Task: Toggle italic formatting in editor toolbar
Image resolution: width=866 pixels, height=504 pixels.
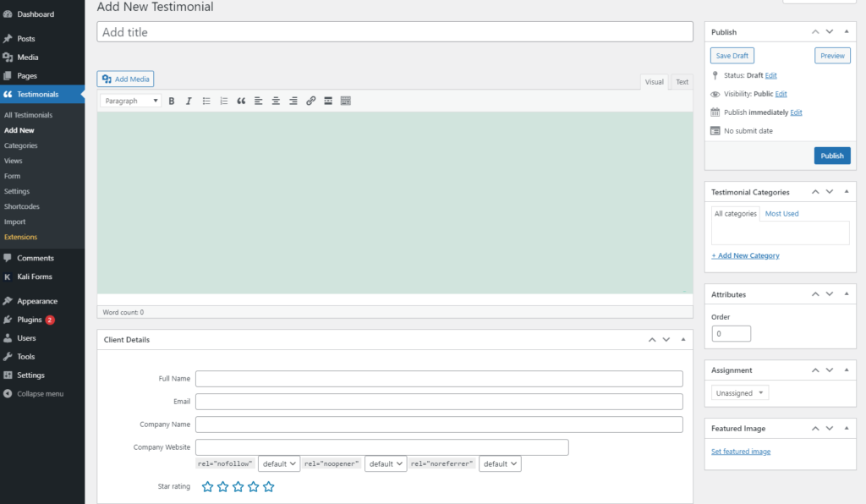Action: (x=189, y=101)
